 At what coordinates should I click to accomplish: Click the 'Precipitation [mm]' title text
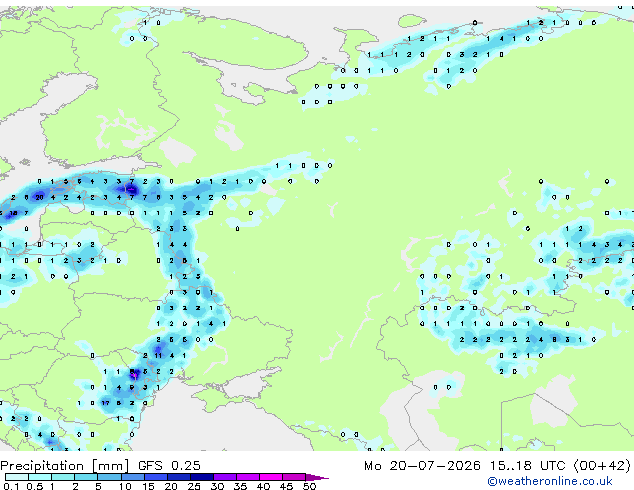64,466
